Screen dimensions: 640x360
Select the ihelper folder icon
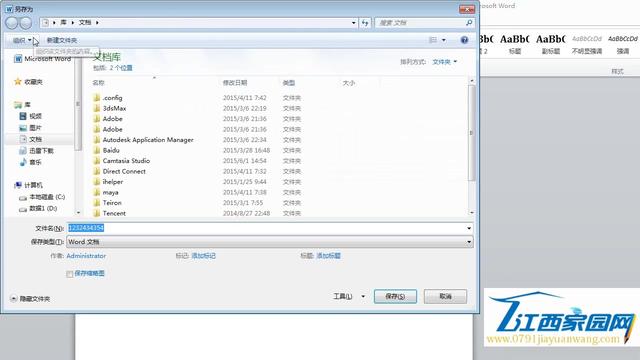[x=97, y=182]
